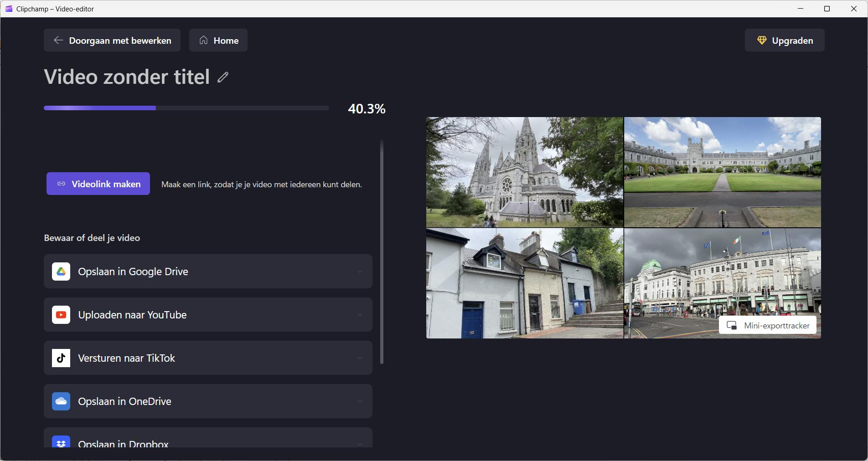The width and height of the screenshot is (868, 461).
Task: Click the Video zonder titel heading
Action: 127,77
